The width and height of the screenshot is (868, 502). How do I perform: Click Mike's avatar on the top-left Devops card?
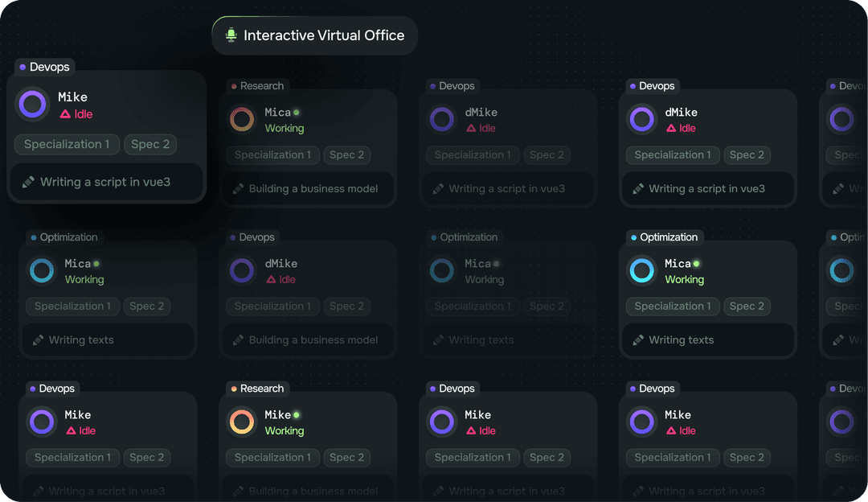[32, 105]
